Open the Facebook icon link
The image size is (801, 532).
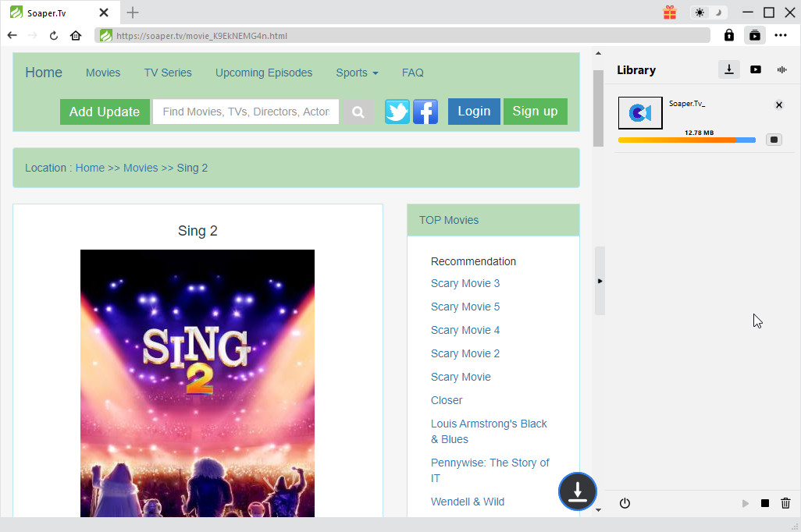point(425,112)
